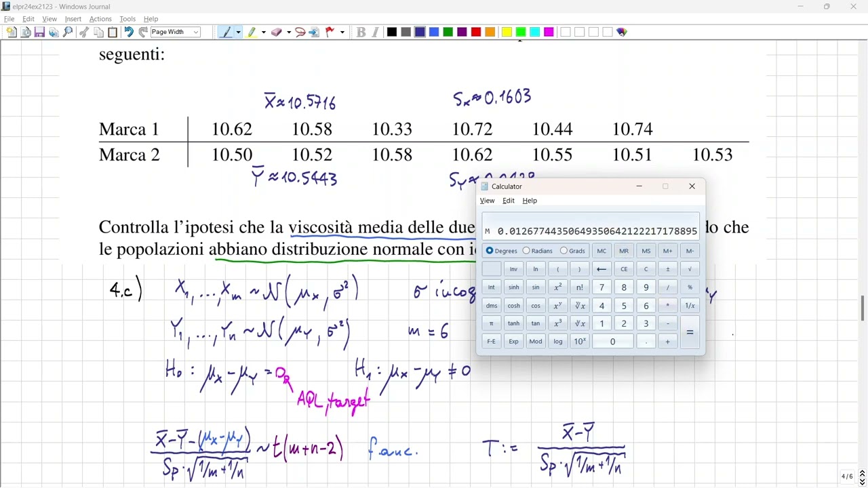Expand the Pen tool options arrow
The image size is (868, 488).
point(238,32)
